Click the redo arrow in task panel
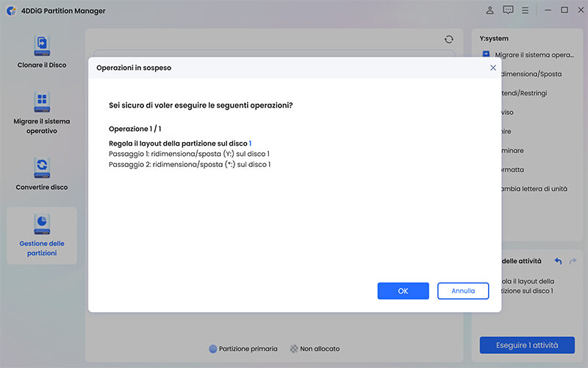This screenshot has height=368, width=588. 573,261
